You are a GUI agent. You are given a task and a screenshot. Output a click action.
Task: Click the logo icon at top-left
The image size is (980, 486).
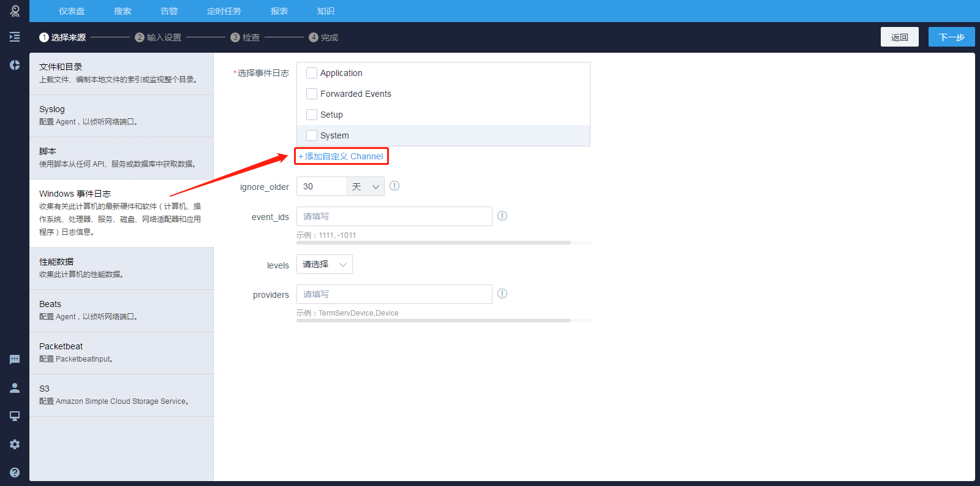tap(15, 11)
